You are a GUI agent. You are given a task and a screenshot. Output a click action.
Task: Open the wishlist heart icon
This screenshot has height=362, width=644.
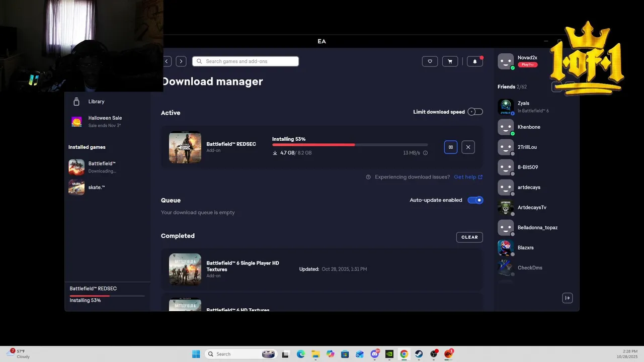(430, 61)
